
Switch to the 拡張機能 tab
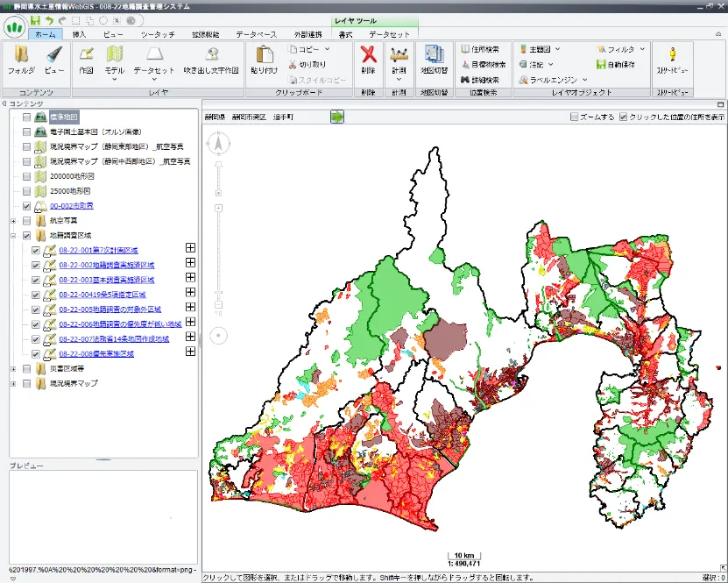click(206, 34)
